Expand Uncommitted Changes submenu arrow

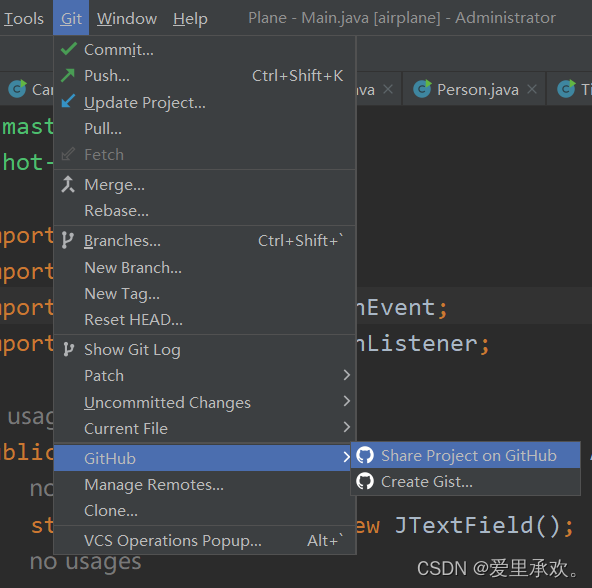[x=347, y=401]
